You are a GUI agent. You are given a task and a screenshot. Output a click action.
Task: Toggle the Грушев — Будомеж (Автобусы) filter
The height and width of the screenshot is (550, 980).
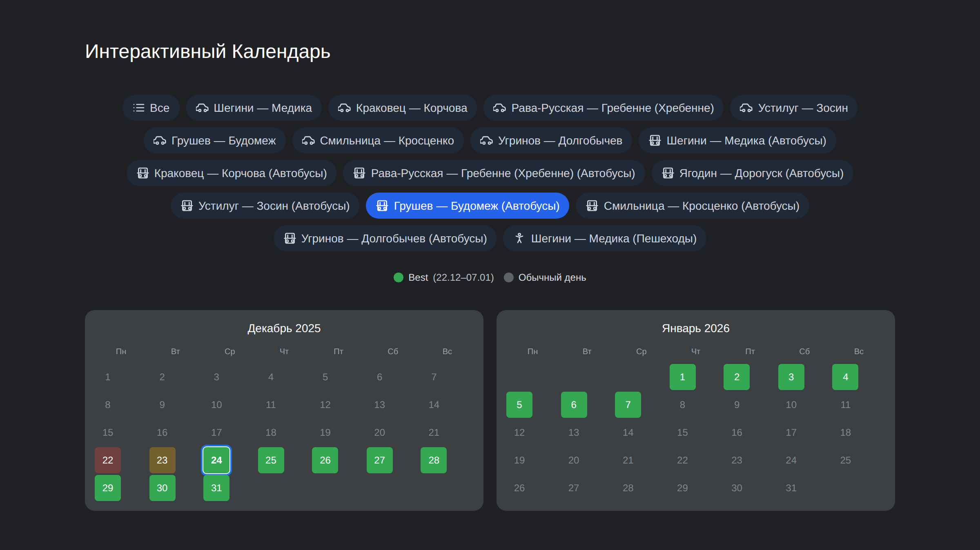tap(467, 206)
